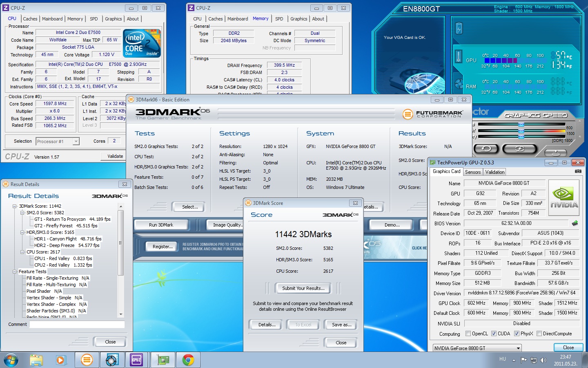
Task: Open the Graphics tab in the left CPU-Z window
Action: click(114, 19)
